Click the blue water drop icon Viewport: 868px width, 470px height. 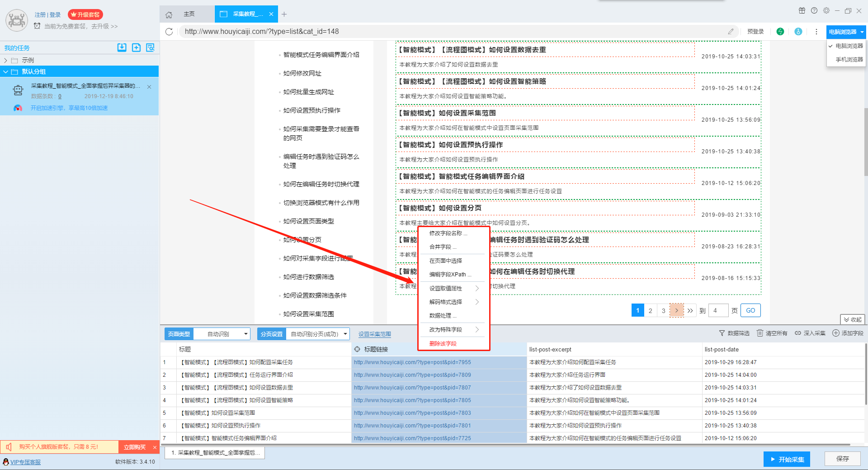[798, 32]
